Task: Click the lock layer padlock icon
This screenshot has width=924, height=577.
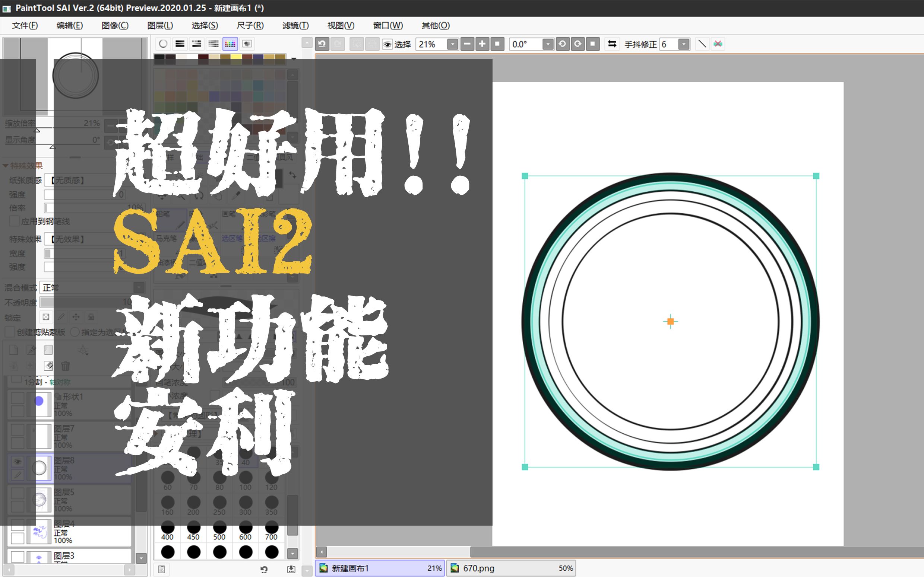Action: [x=91, y=317]
